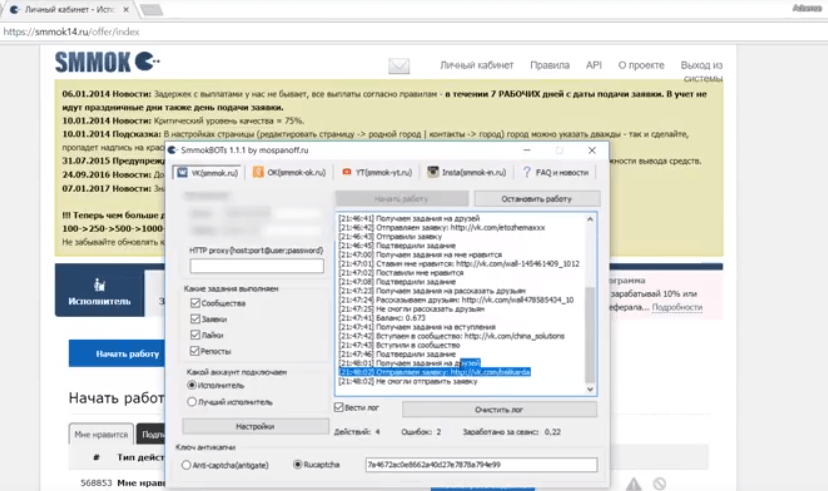828x491 pixels.
Task: Click Исполнитель section tab on webpage
Action: 99,290
